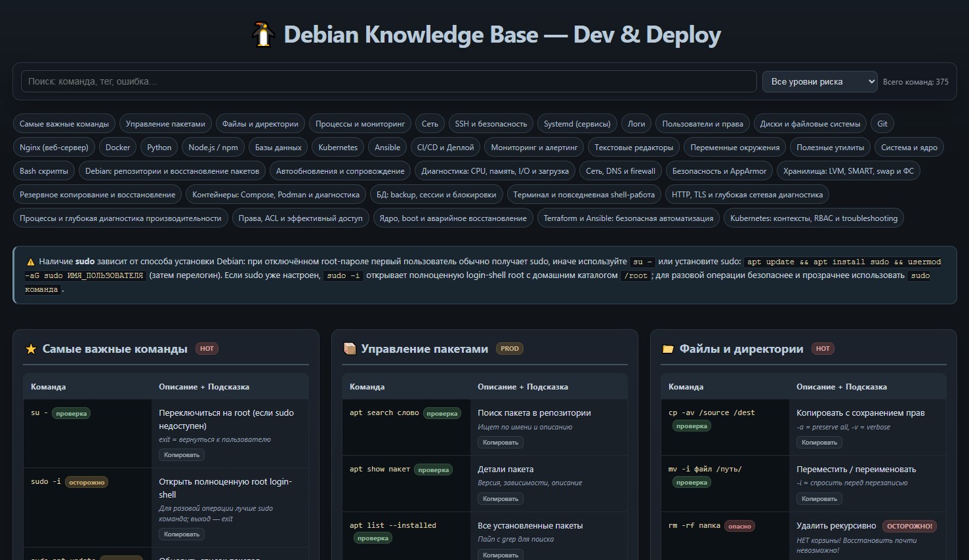Go to Переменные окружения section

pos(735,148)
